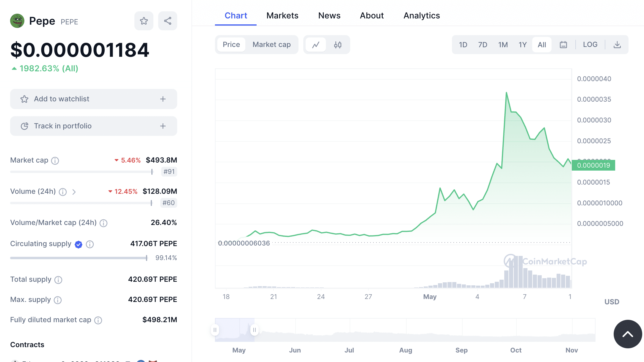Click the circulating supply progress bar
The width and height of the screenshot is (644, 362).
click(79, 258)
